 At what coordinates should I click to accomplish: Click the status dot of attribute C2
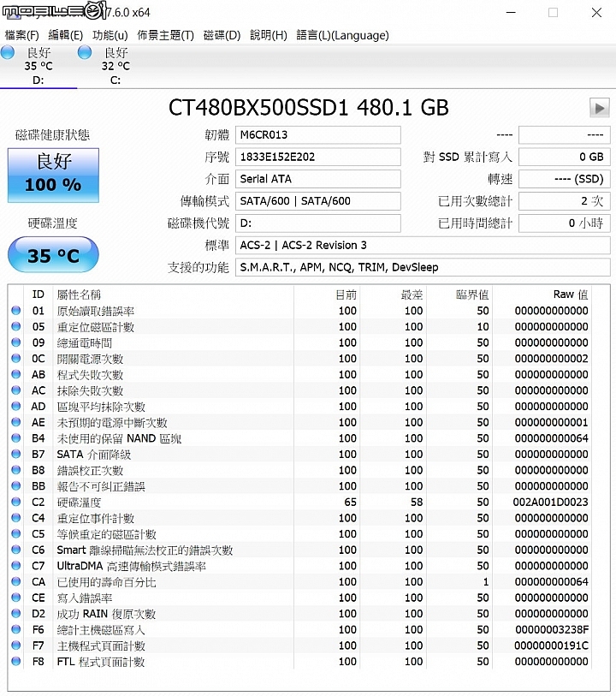pyautogui.click(x=16, y=502)
